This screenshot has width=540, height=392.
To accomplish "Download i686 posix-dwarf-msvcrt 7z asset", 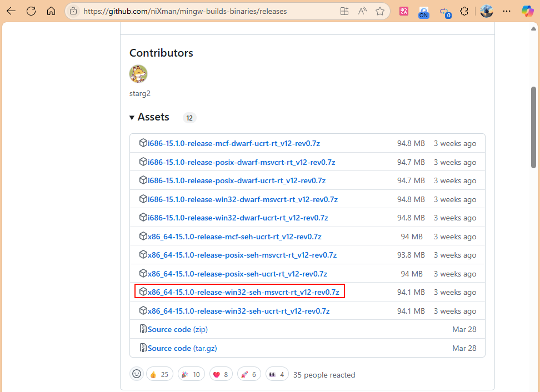I will (x=242, y=162).
